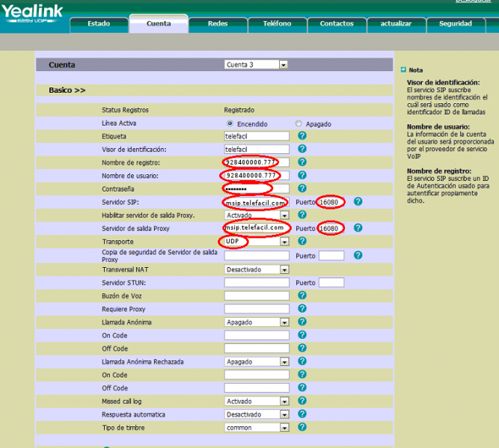Click help icon next to Tipo de timbre
This screenshot has height=448, width=499.
point(302,427)
